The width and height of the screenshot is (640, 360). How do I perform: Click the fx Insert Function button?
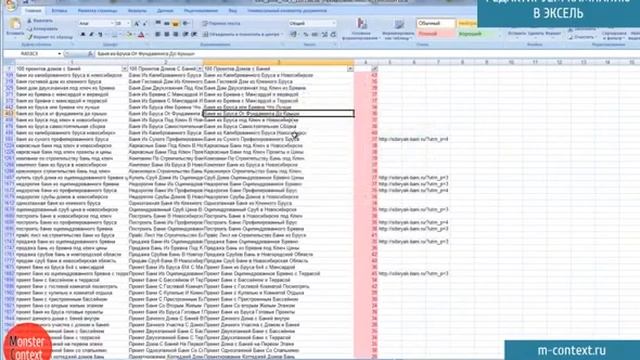click(x=90, y=54)
